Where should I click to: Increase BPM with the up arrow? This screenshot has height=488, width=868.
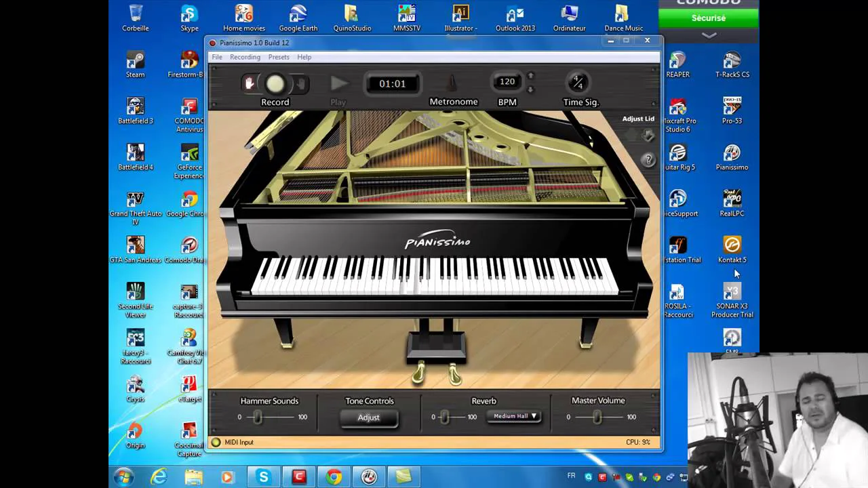click(x=530, y=76)
